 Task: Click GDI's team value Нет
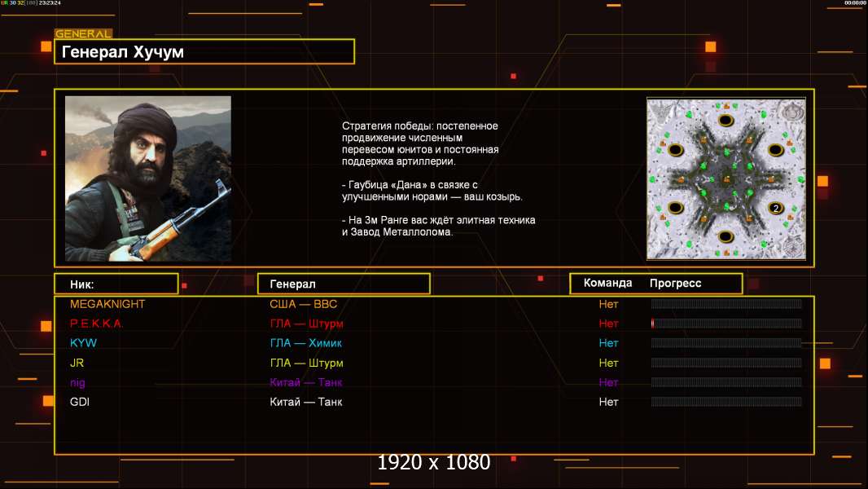608,402
